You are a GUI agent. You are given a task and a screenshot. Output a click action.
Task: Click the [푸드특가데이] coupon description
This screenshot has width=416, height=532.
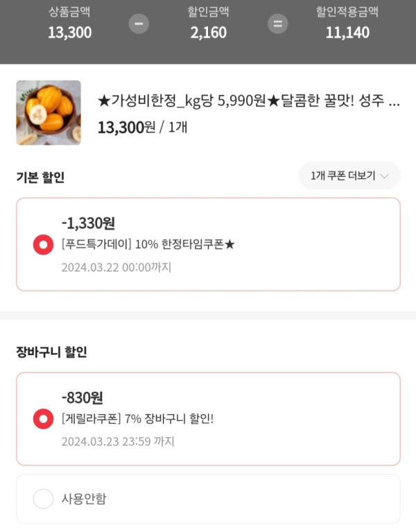tap(148, 245)
